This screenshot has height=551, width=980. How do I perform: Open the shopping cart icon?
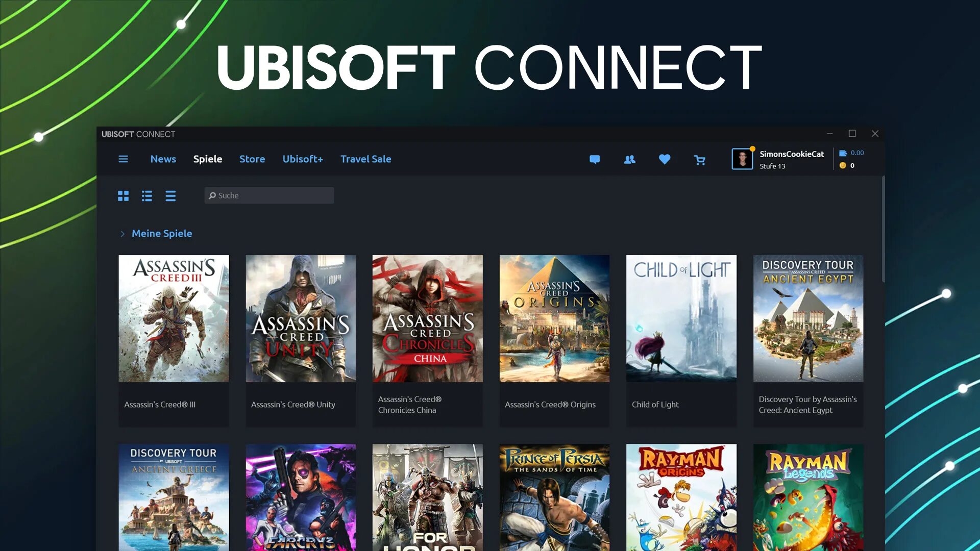(x=699, y=160)
